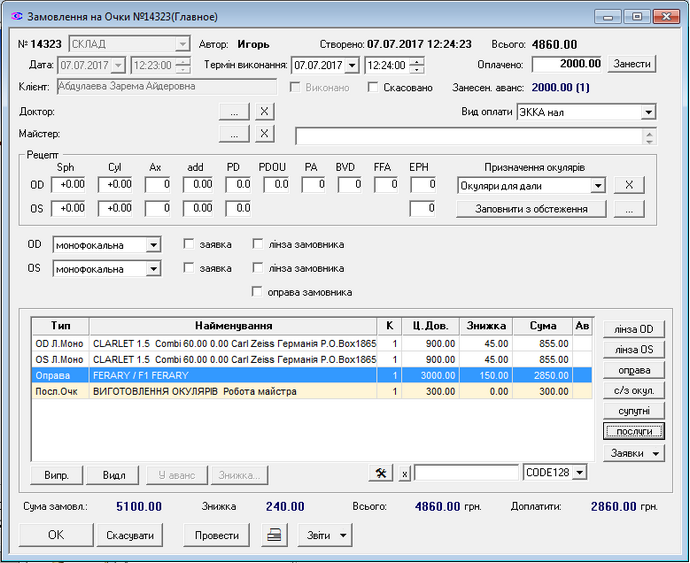
Task: Click the small x button beside barcode input
Action: pos(405,473)
